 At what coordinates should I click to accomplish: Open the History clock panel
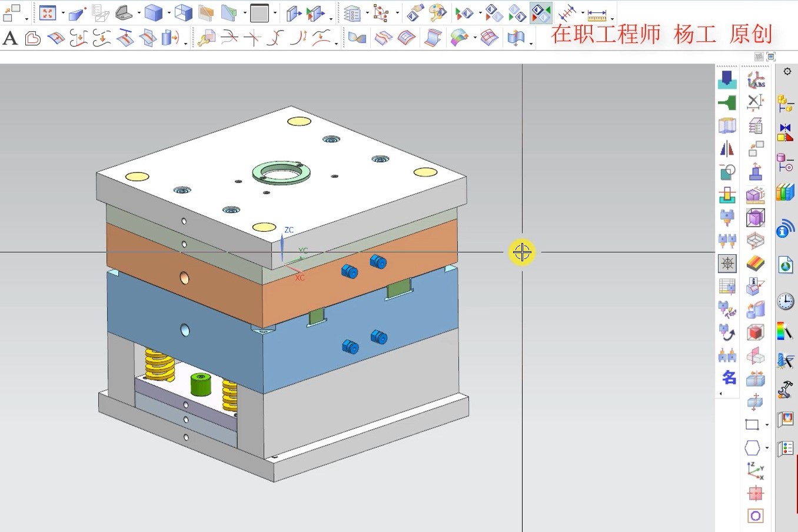pyautogui.click(x=786, y=301)
